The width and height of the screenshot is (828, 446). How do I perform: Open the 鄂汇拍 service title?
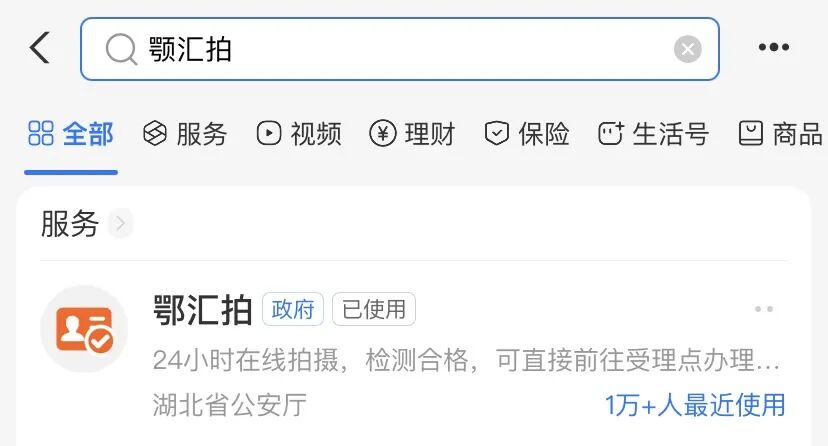pyautogui.click(x=203, y=310)
